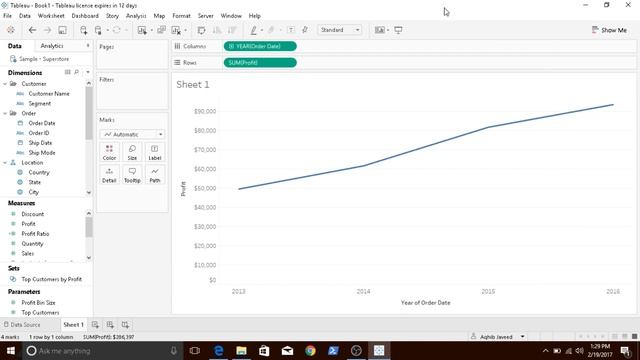Select the Sheet 1 tab

pyautogui.click(x=73, y=324)
